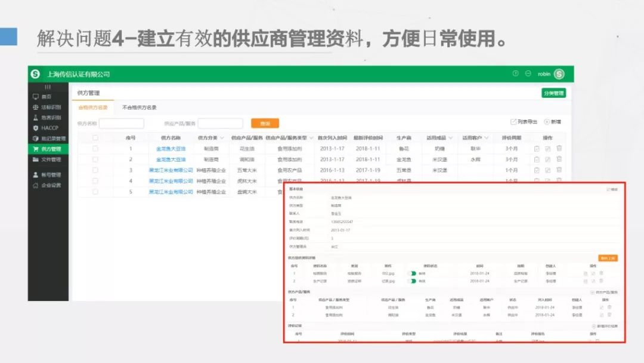Open the 适用客户 column filter dropdown
Image resolution: width=644 pixels, height=363 pixels.
[487, 138]
